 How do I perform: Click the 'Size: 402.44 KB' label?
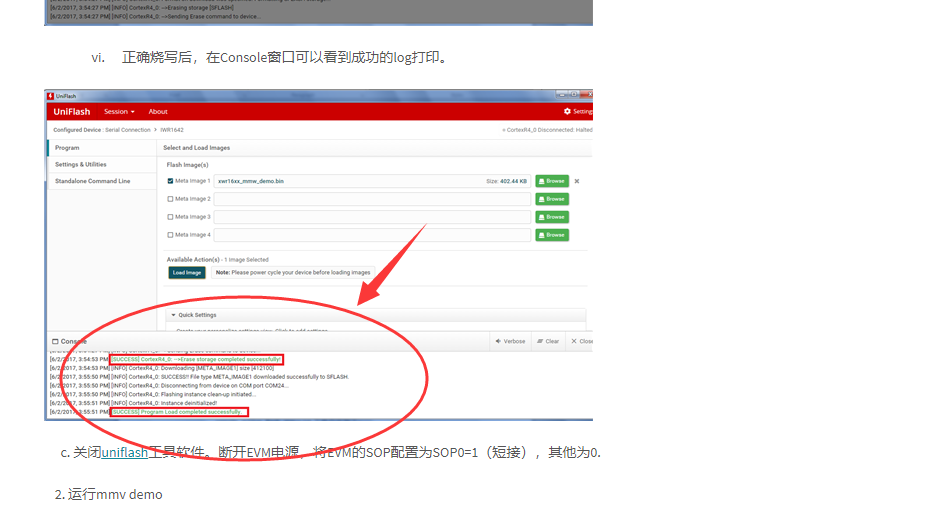click(x=506, y=181)
